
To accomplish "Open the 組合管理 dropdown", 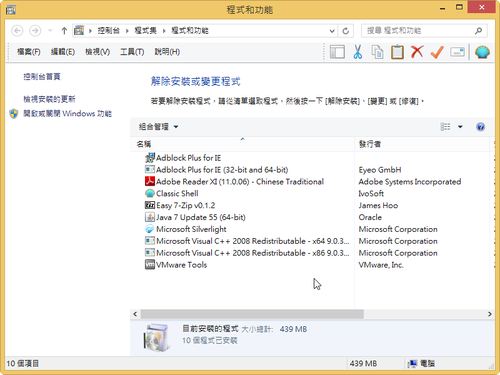I will (158, 127).
